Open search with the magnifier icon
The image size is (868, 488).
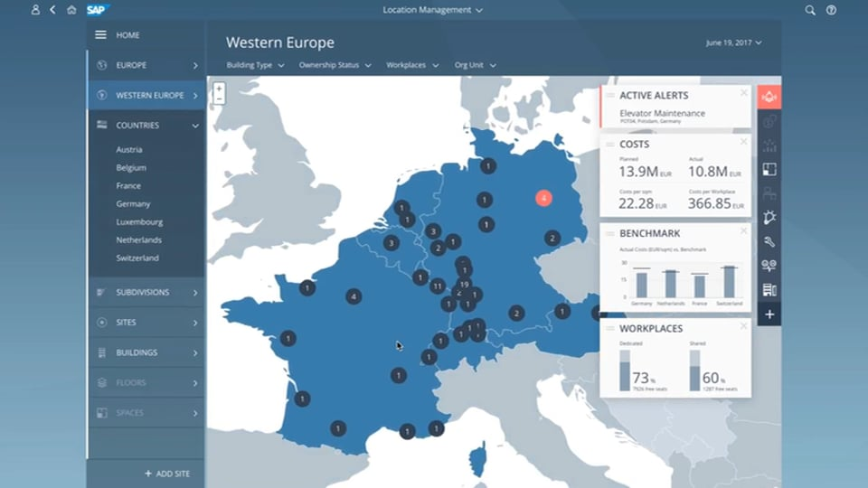[x=810, y=10]
